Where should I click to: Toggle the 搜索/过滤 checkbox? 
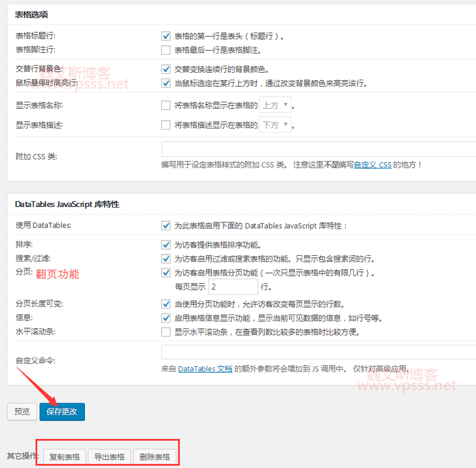click(x=166, y=259)
